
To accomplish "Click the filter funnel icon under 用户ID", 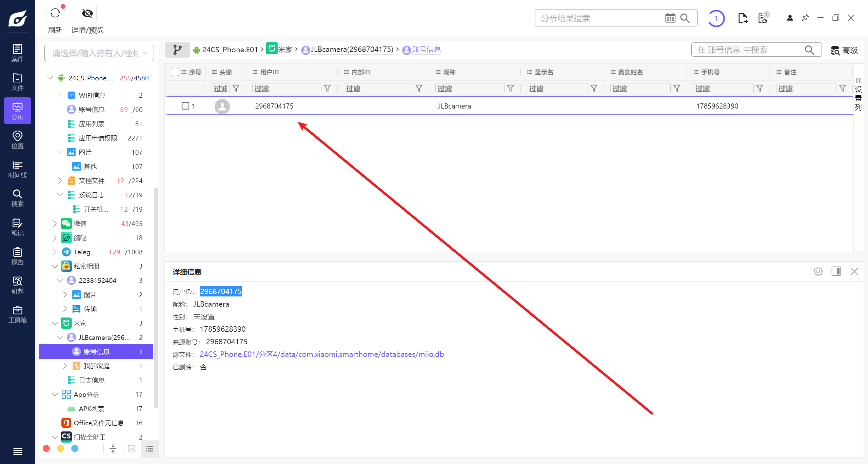I will pyautogui.click(x=327, y=89).
